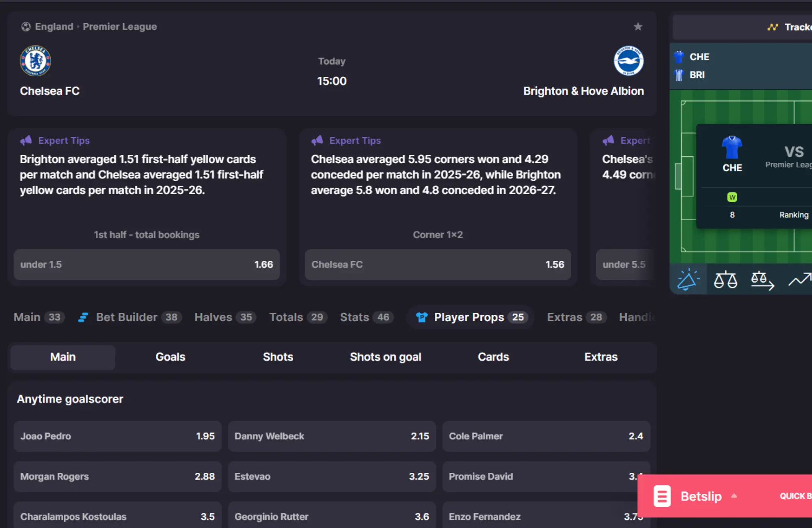Select the Shots sub-tab

tap(278, 357)
